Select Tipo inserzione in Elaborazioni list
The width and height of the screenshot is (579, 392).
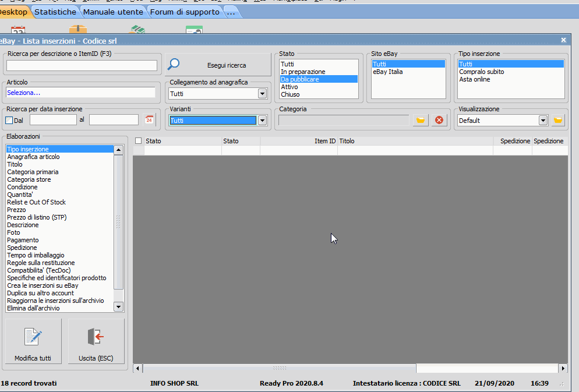pos(60,149)
